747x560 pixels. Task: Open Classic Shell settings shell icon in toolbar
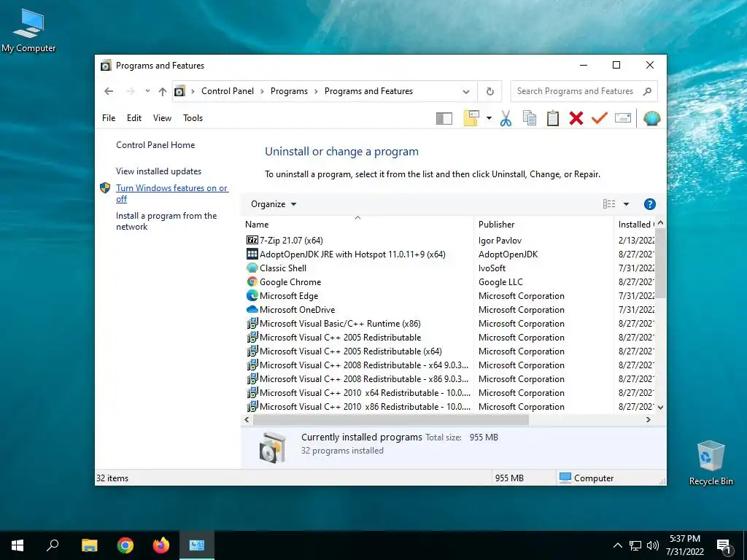coord(651,118)
